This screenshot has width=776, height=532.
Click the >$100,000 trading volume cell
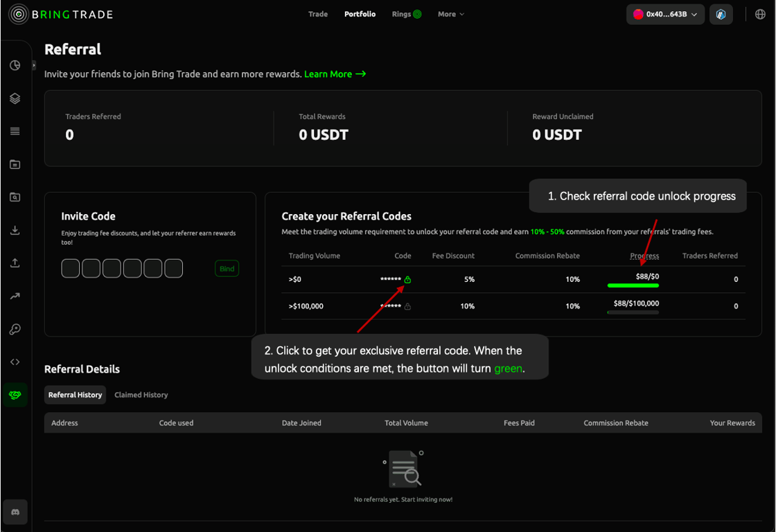click(306, 306)
